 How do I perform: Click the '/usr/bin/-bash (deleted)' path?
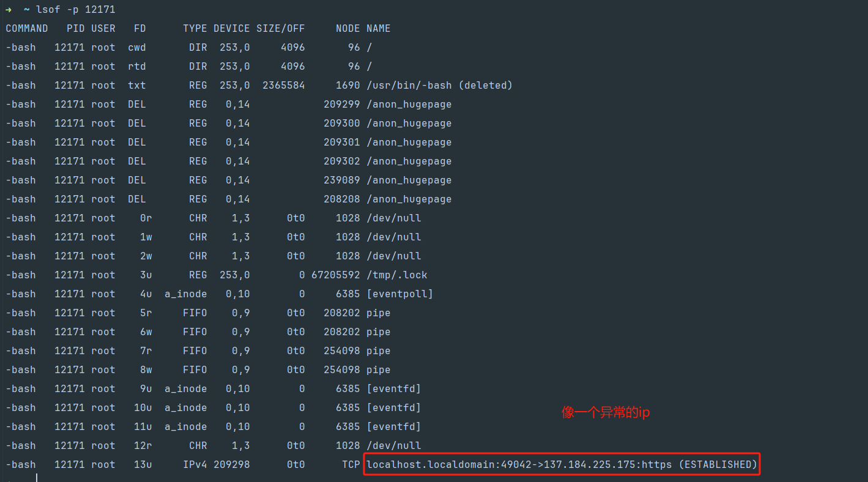pyautogui.click(x=439, y=86)
